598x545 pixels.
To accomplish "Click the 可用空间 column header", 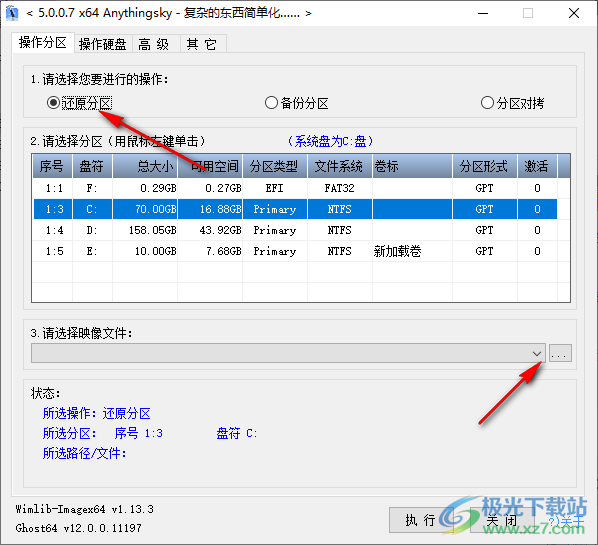I will click(210, 166).
